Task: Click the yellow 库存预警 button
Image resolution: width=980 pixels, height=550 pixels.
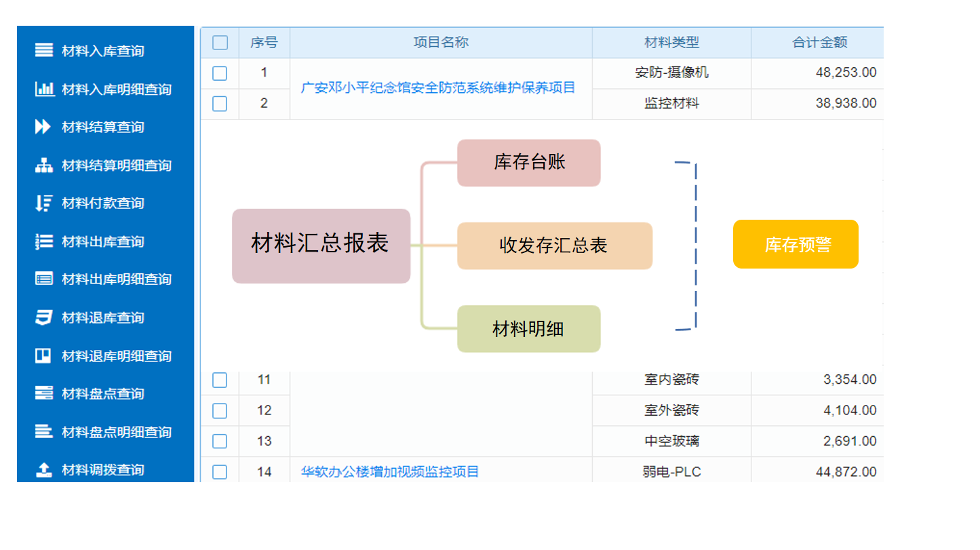Action: point(796,244)
